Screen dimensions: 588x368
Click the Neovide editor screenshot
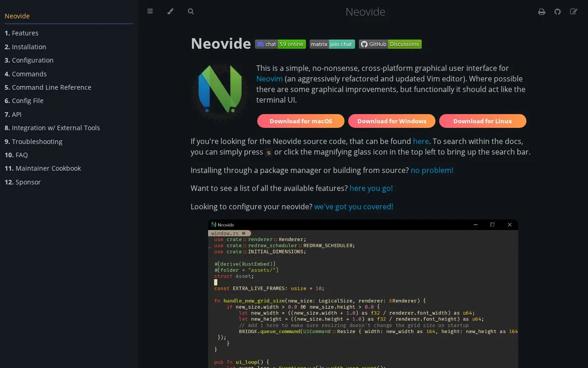363,293
